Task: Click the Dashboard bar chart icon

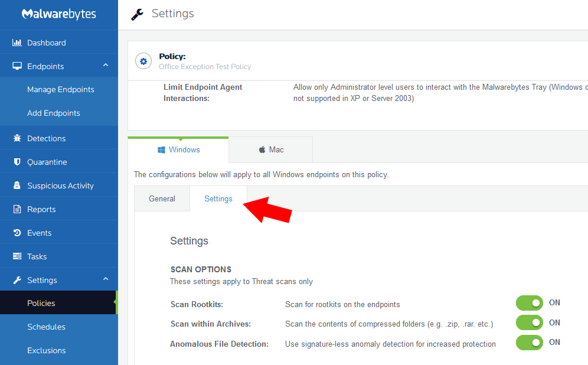Action: [x=17, y=43]
